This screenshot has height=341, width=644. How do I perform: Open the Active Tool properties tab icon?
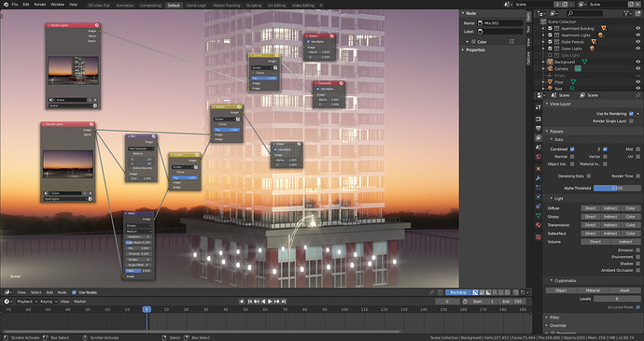pyautogui.click(x=538, y=107)
